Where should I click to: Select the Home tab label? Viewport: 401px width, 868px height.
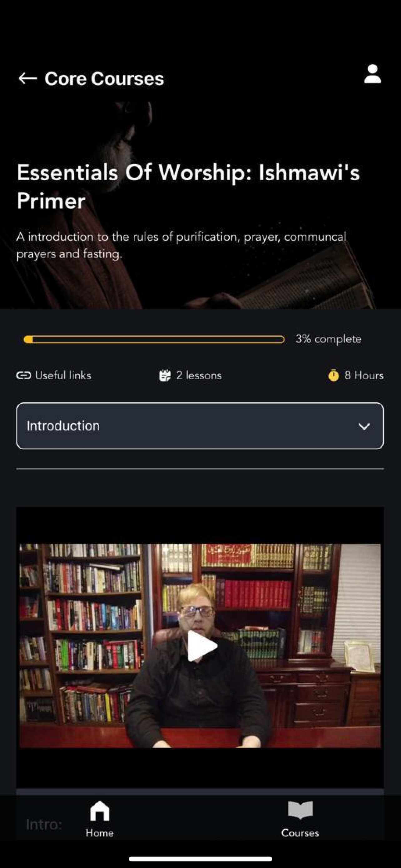click(100, 833)
